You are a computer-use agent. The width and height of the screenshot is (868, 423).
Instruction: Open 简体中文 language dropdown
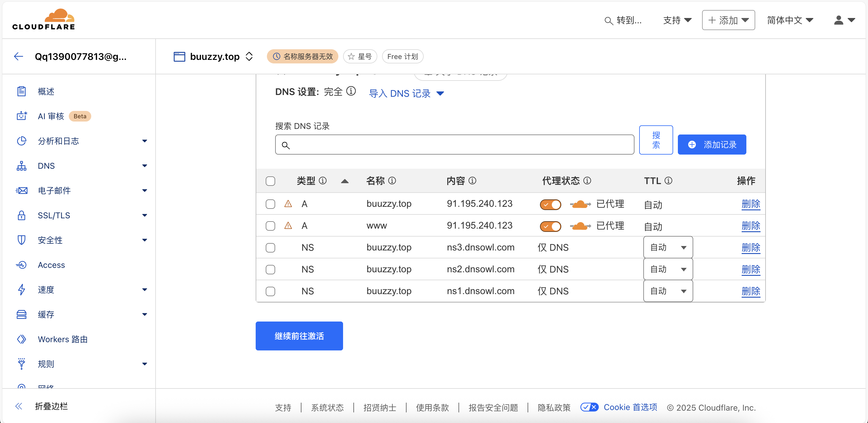(x=790, y=20)
